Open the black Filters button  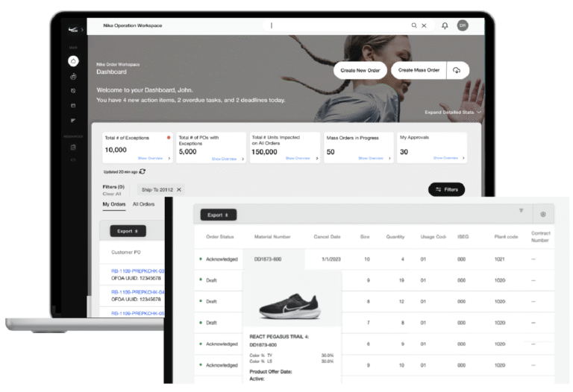click(x=447, y=189)
